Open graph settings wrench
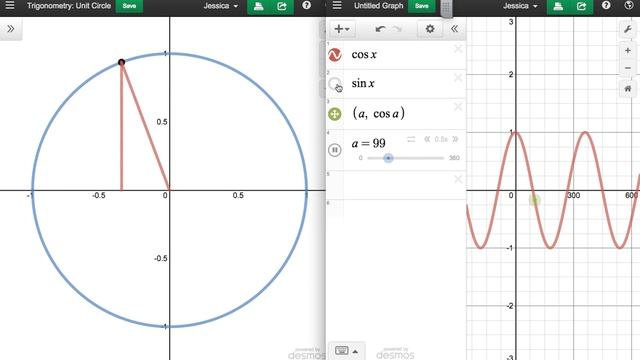This screenshot has width=640, height=360. pyautogui.click(x=628, y=29)
